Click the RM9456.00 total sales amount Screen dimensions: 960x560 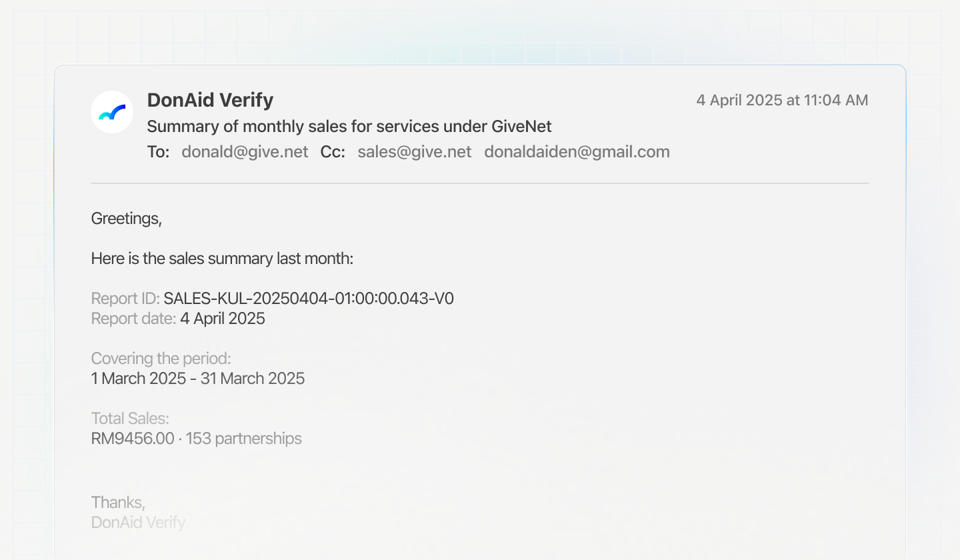tap(133, 439)
